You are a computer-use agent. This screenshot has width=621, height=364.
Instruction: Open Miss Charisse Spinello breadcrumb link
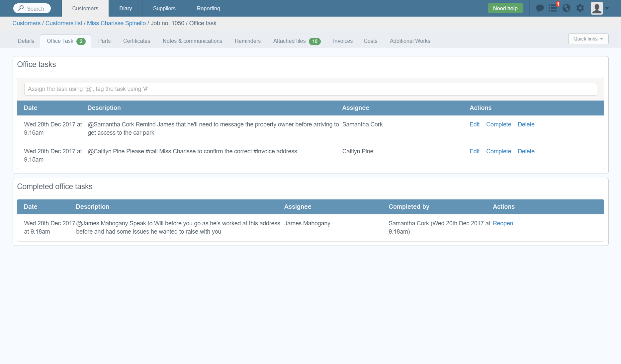click(116, 23)
